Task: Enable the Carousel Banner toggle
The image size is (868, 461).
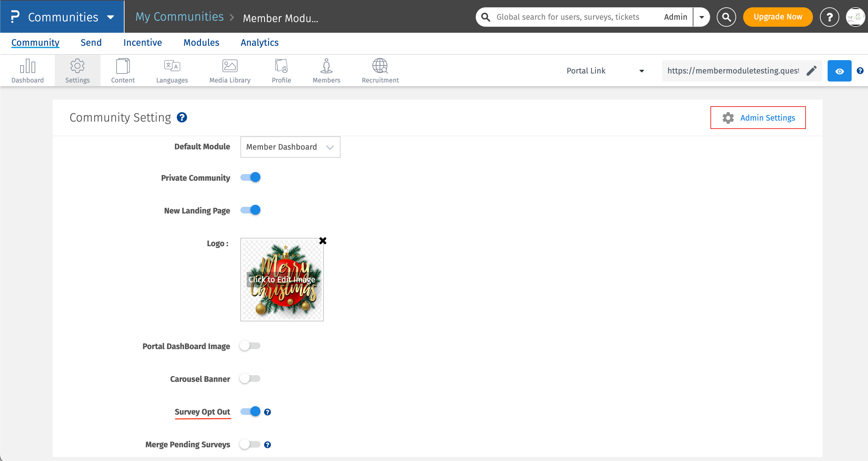Action: point(250,378)
